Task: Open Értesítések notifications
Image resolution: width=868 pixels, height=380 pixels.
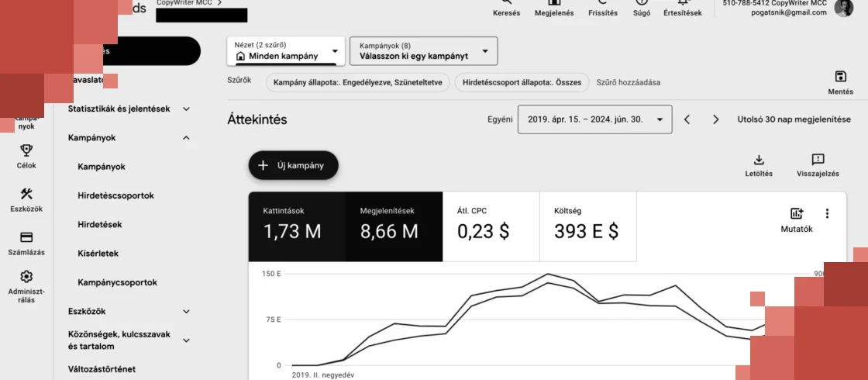Action: pyautogui.click(x=683, y=12)
